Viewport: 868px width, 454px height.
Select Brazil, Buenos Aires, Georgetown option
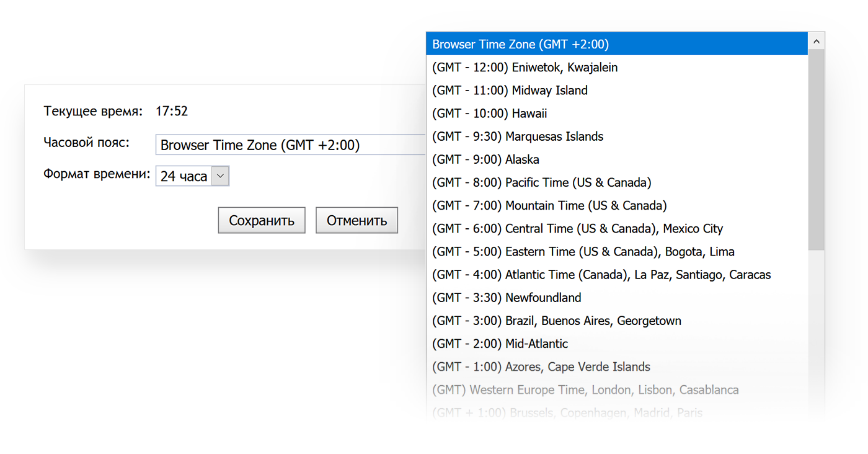point(556,321)
